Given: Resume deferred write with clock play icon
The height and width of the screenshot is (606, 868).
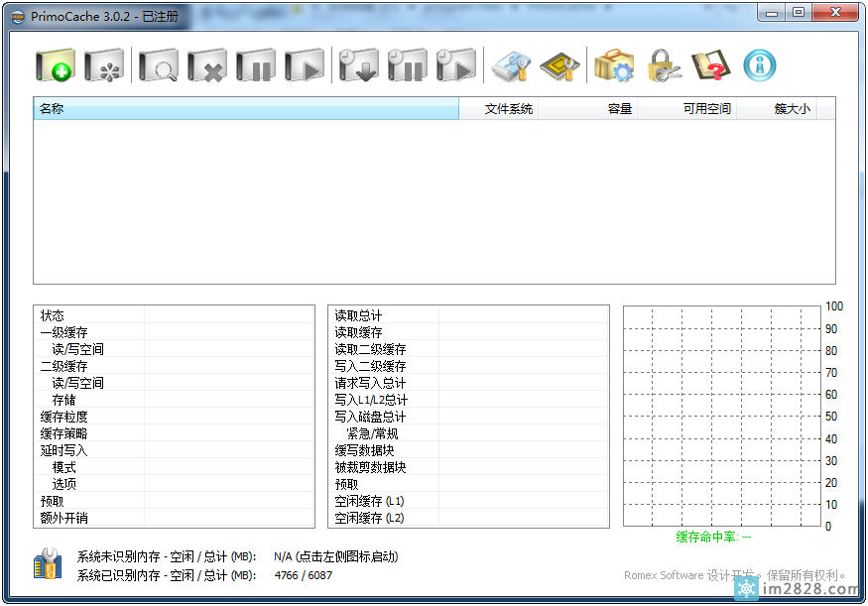Looking at the screenshot, I should coord(455,66).
